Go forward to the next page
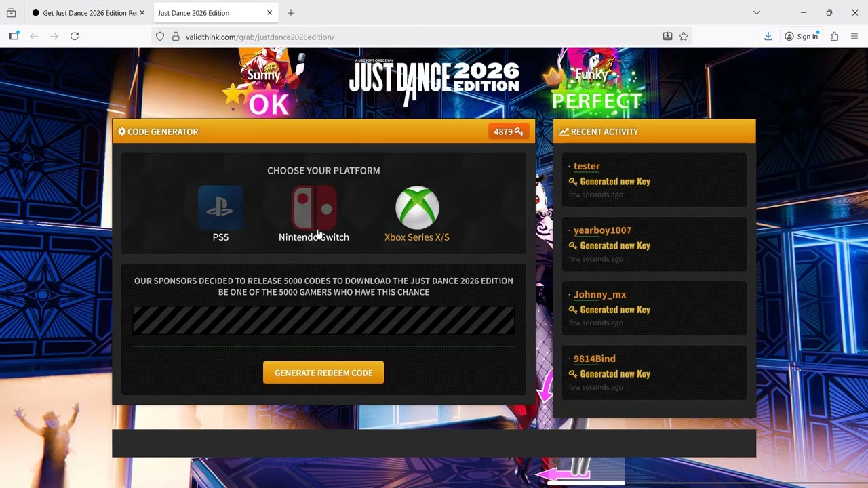This screenshot has width=868, height=488. [x=54, y=37]
